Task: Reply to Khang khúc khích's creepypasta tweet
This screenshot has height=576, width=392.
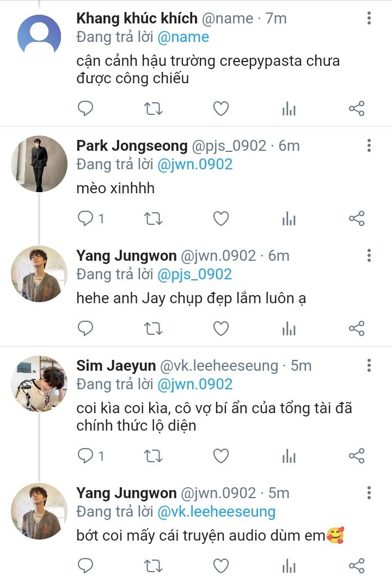Action: (x=85, y=109)
